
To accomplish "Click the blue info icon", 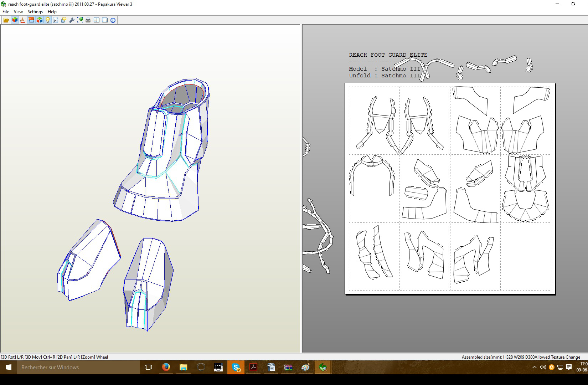I will [x=113, y=20].
